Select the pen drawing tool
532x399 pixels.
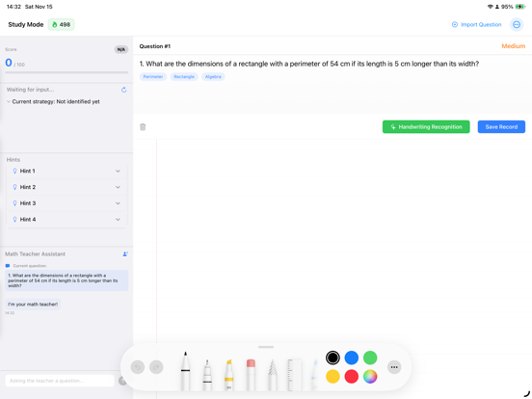[185, 370]
